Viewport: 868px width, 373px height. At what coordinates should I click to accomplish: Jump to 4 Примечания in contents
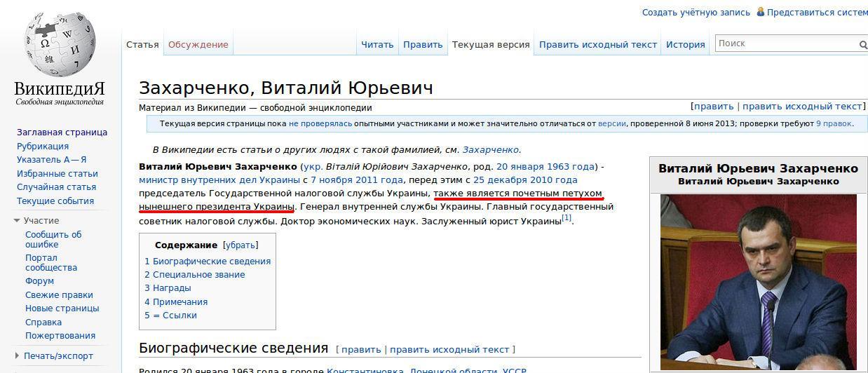[x=176, y=302]
